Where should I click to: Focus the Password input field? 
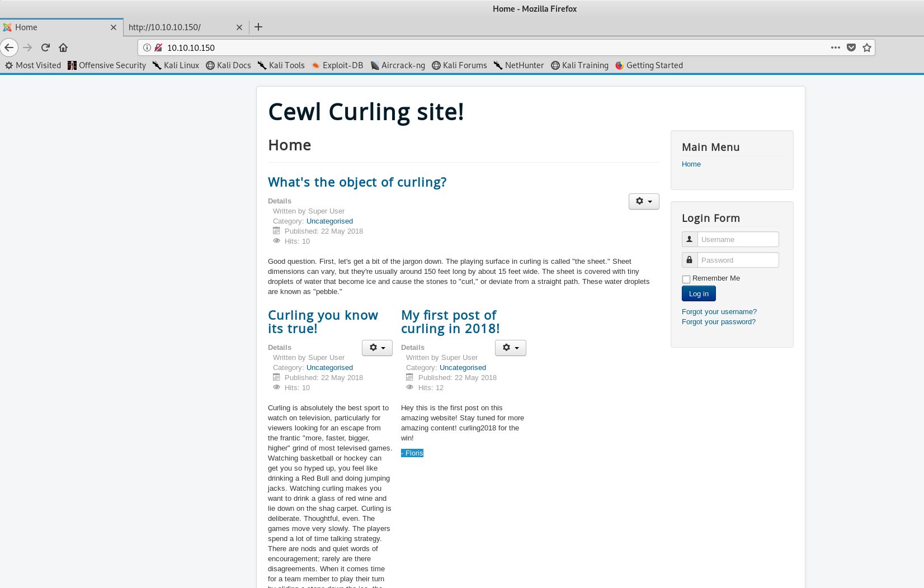[738, 260]
